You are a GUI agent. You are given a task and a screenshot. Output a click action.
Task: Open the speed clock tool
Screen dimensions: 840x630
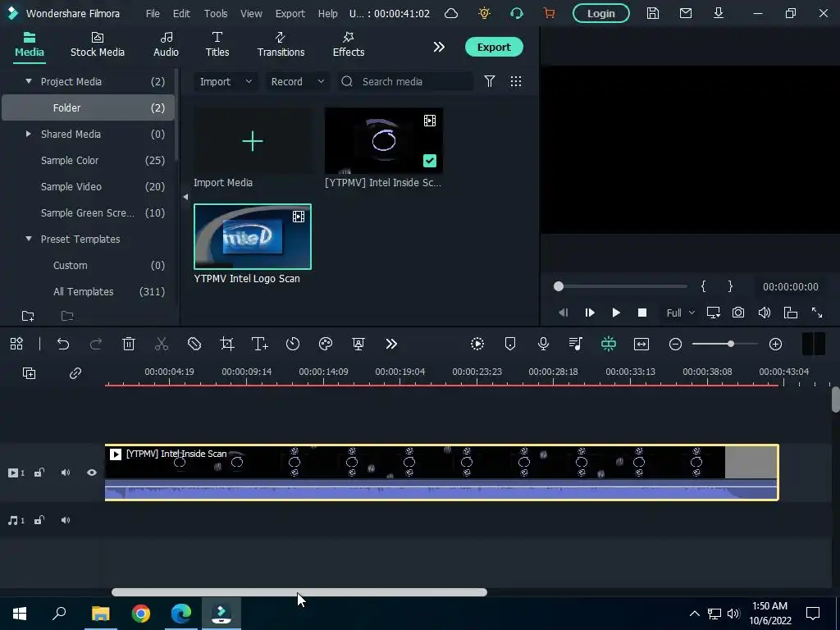tap(293, 344)
